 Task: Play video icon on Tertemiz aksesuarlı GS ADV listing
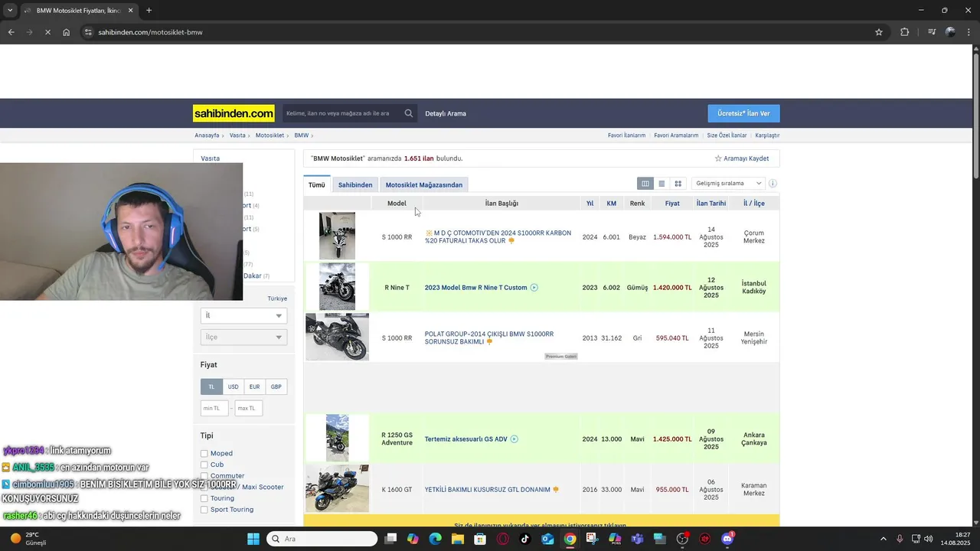514,439
